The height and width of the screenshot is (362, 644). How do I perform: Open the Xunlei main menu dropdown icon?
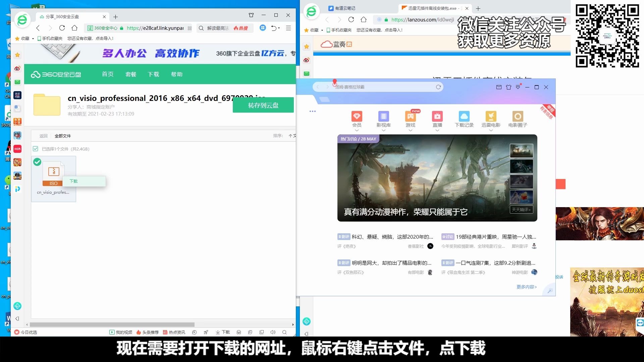pyautogui.click(x=518, y=87)
